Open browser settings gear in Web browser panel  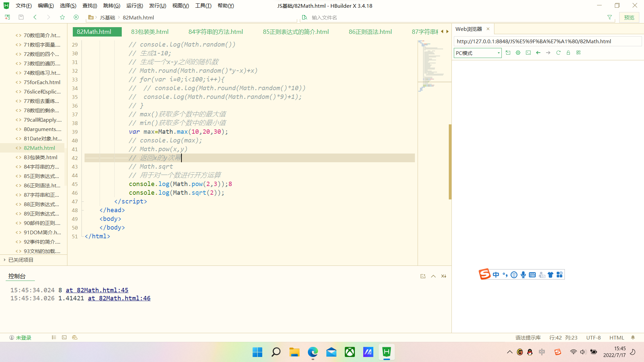(518, 53)
